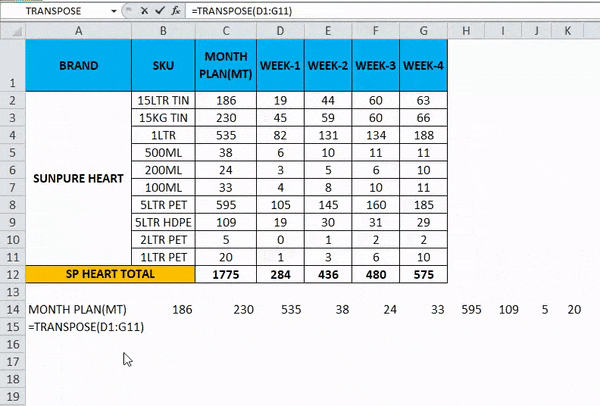
Task: Select column G header
Action: coord(423,31)
